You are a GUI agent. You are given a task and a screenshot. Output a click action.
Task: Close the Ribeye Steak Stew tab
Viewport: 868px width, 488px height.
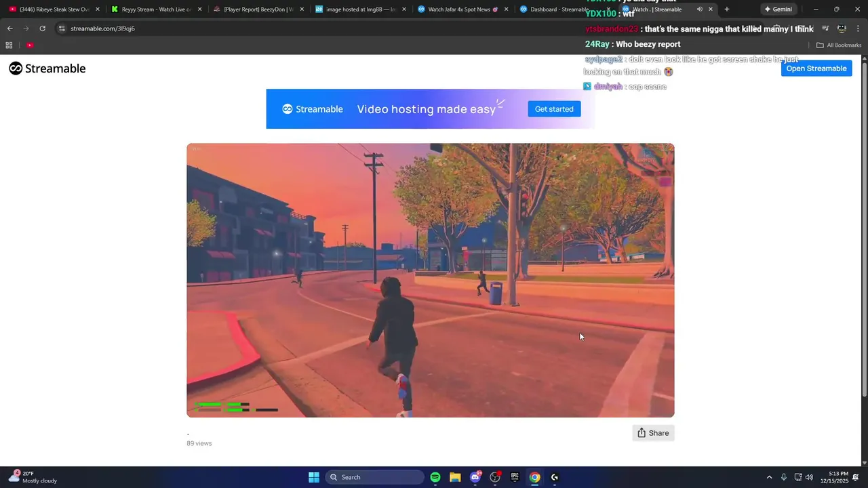[x=98, y=9]
